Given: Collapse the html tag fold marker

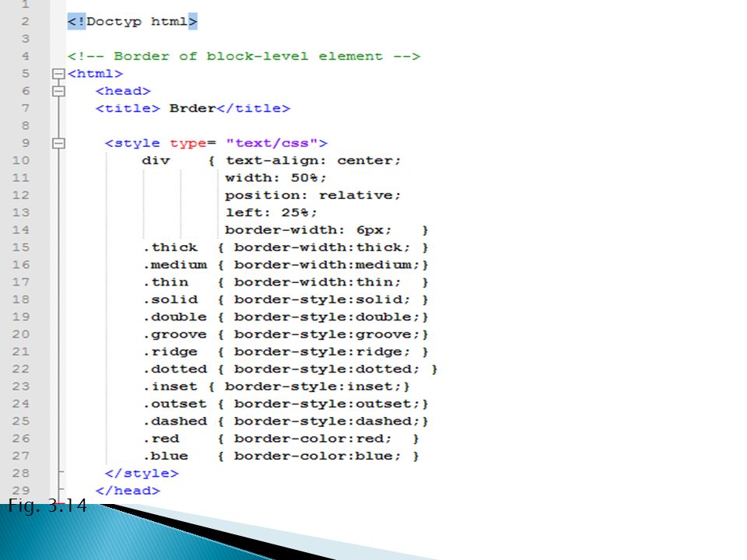Looking at the screenshot, I should tap(58, 74).
